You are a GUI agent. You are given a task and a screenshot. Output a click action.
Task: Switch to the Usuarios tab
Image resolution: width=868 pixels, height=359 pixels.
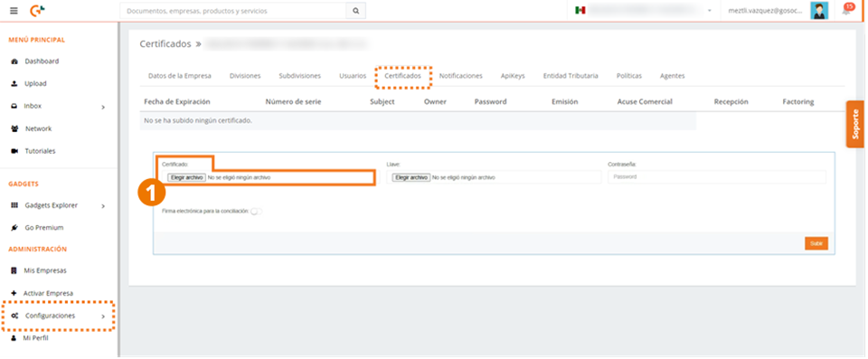(x=353, y=76)
